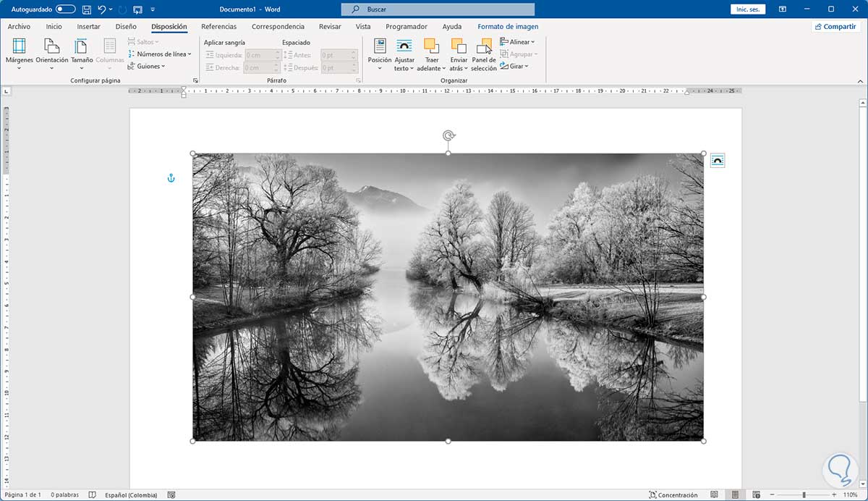Click the Orientación page orientation icon
Viewport: 868px width, 501px height.
[x=51, y=46]
